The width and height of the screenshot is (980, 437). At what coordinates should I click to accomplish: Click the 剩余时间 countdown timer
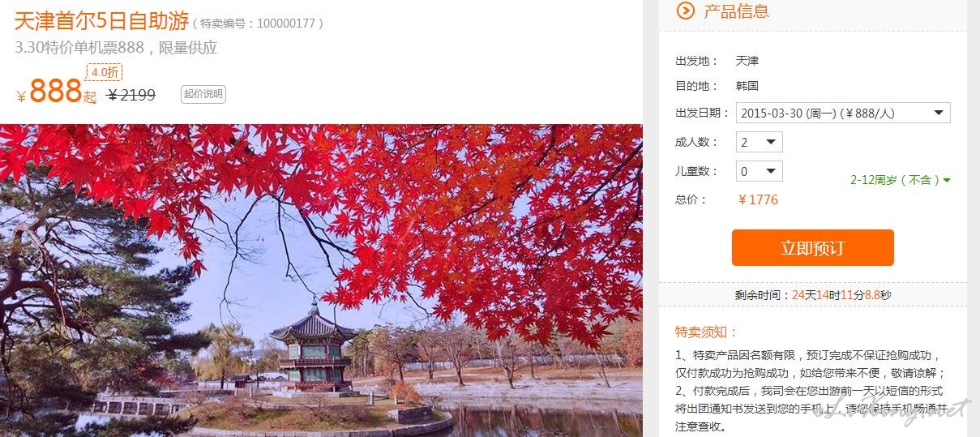[812, 294]
